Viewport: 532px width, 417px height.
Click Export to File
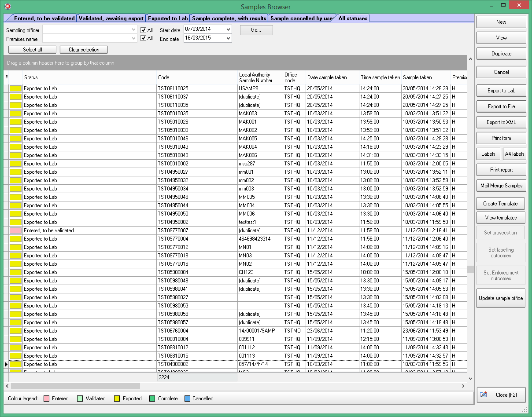(x=501, y=106)
